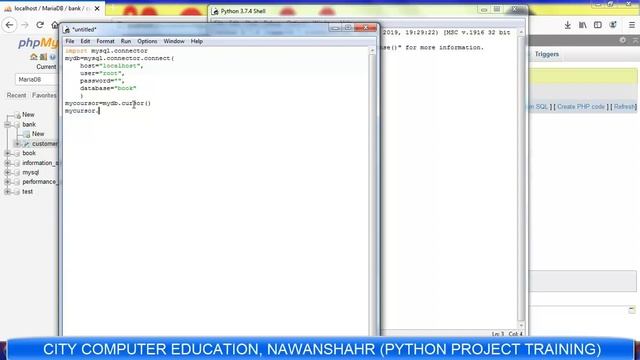Expand the information_schema database node
The height and width of the screenshot is (360, 640).
7,163
